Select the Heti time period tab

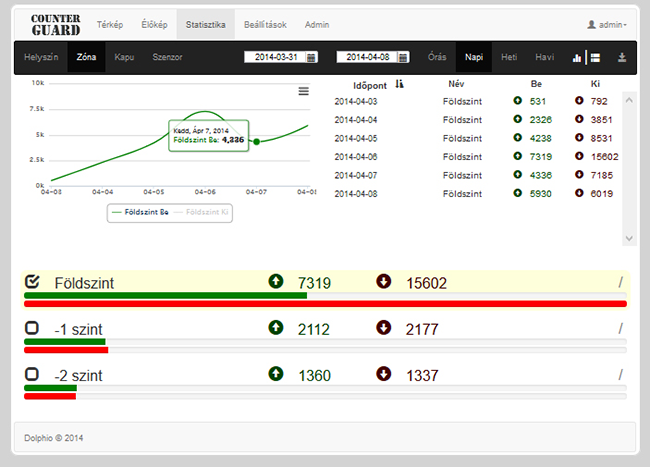coord(509,57)
